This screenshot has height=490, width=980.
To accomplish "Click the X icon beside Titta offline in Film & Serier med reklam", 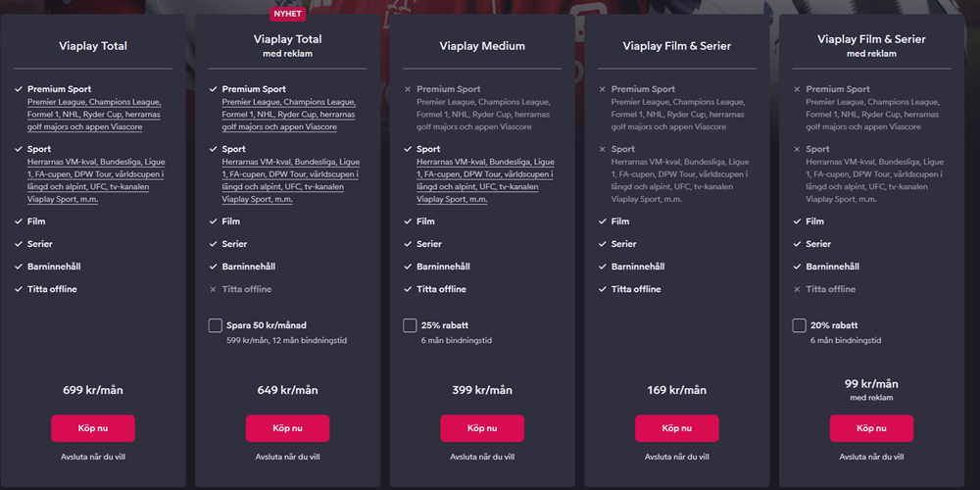I will point(798,289).
